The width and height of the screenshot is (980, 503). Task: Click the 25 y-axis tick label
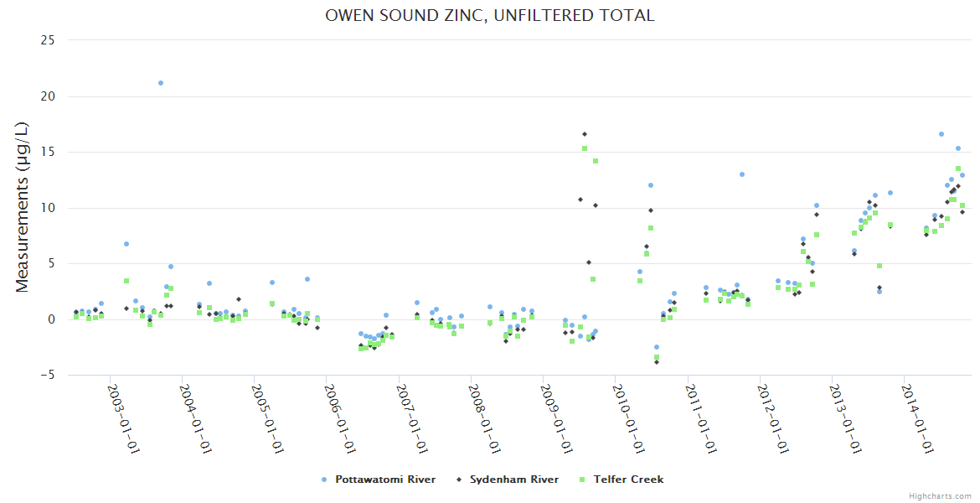(48, 40)
